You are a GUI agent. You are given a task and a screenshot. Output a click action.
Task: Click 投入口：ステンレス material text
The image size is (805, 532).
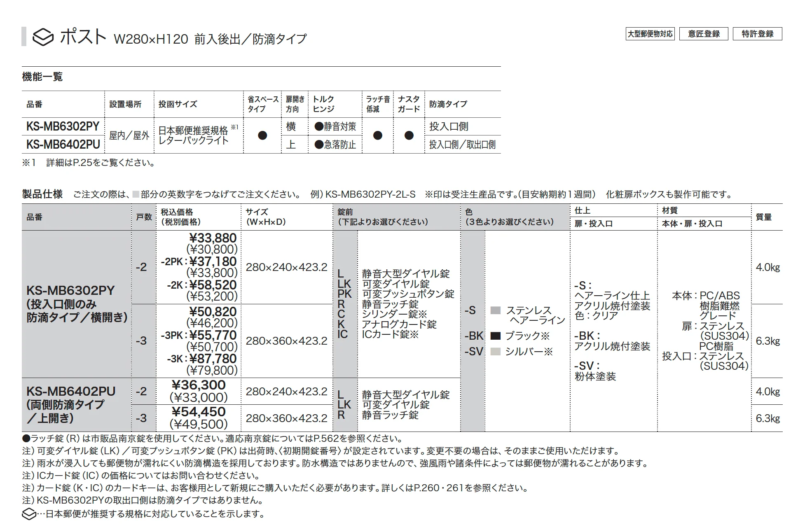(703, 356)
